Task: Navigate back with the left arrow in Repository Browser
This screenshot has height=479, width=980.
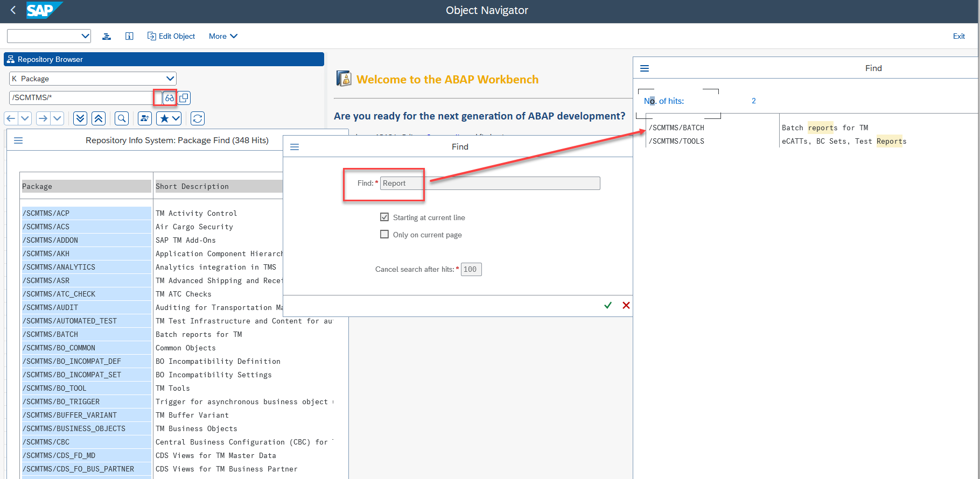Action: [x=11, y=118]
